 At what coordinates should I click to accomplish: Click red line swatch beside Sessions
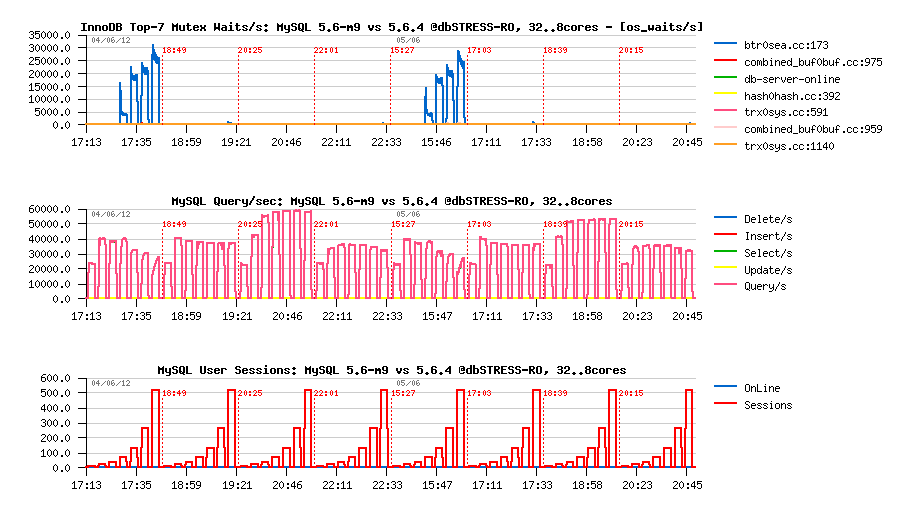tap(725, 403)
